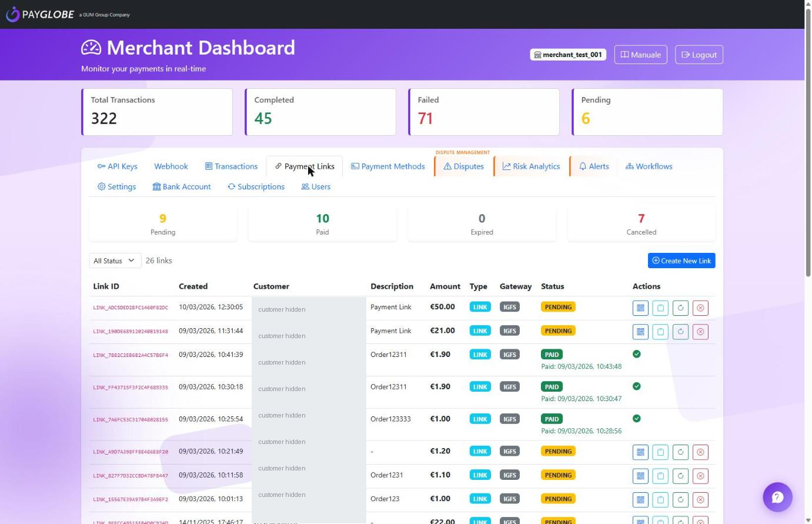Open the Subscriptions tab

click(256, 186)
